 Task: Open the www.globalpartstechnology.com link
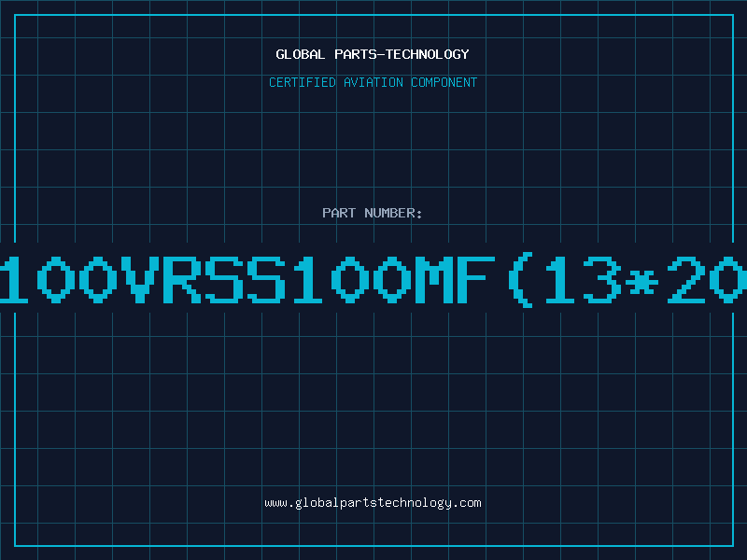click(373, 503)
